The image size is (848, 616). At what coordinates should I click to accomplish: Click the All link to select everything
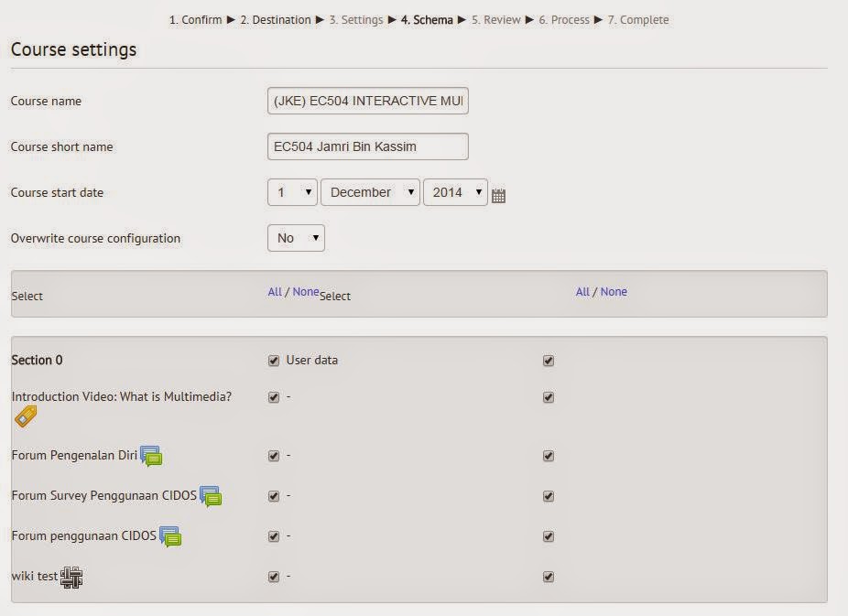pos(275,291)
